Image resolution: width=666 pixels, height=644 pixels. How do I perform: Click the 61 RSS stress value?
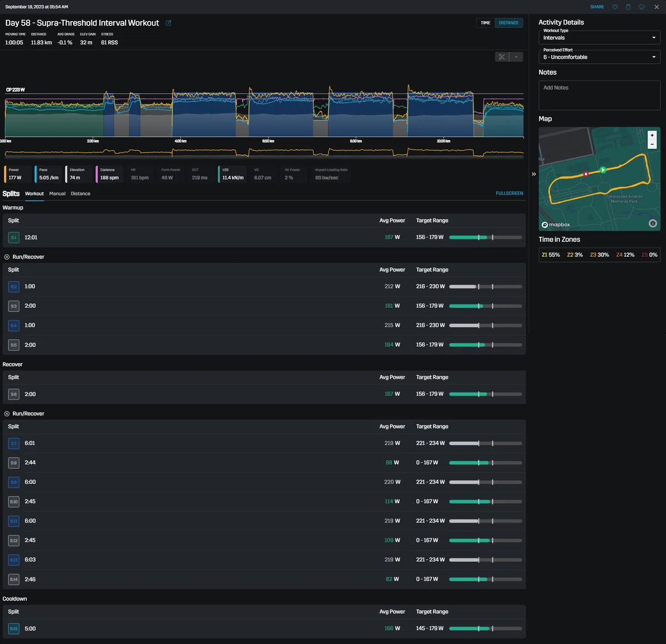tap(109, 42)
